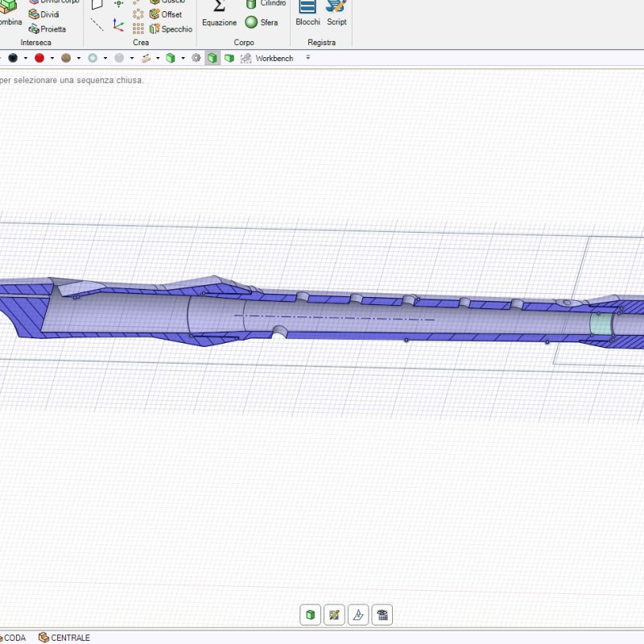Click the Offset tool
This screenshot has height=644, width=644.
tap(165, 14)
